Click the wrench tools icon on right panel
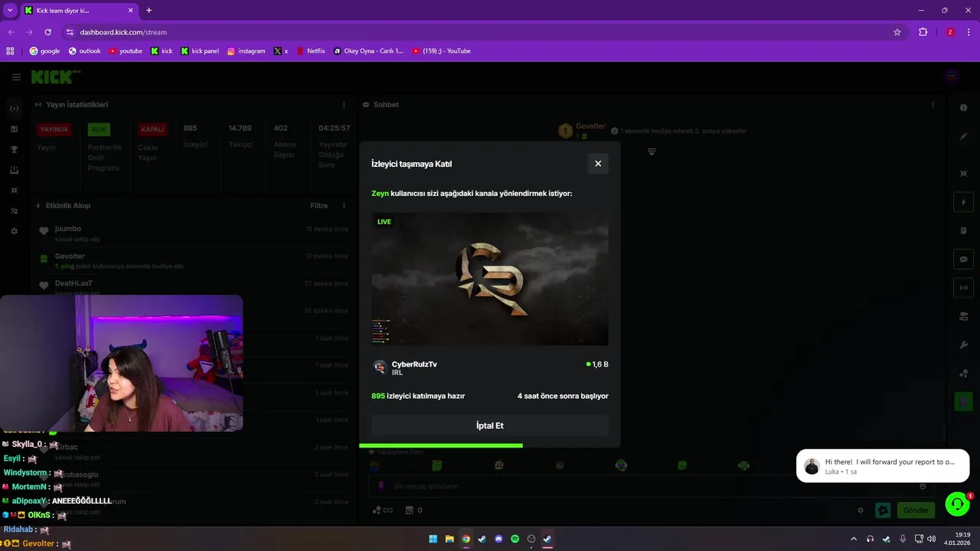 pos(964,345)
